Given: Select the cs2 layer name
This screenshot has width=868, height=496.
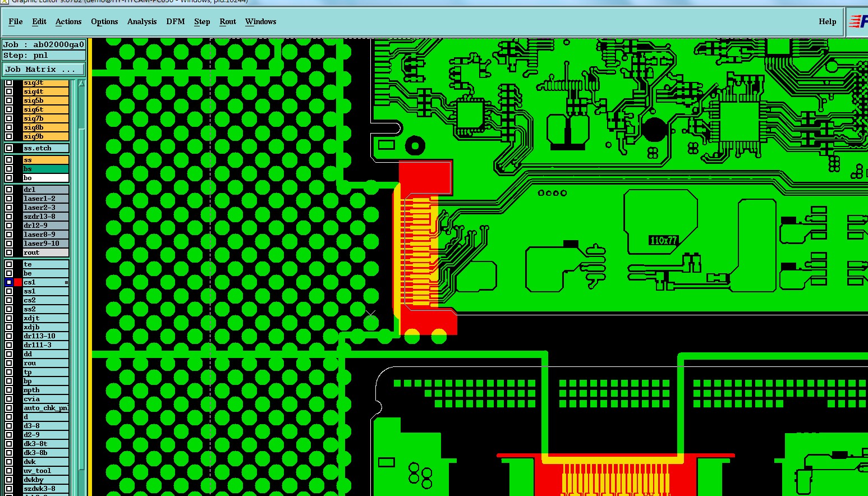Looking at the screenshot, I should (45, 300).
